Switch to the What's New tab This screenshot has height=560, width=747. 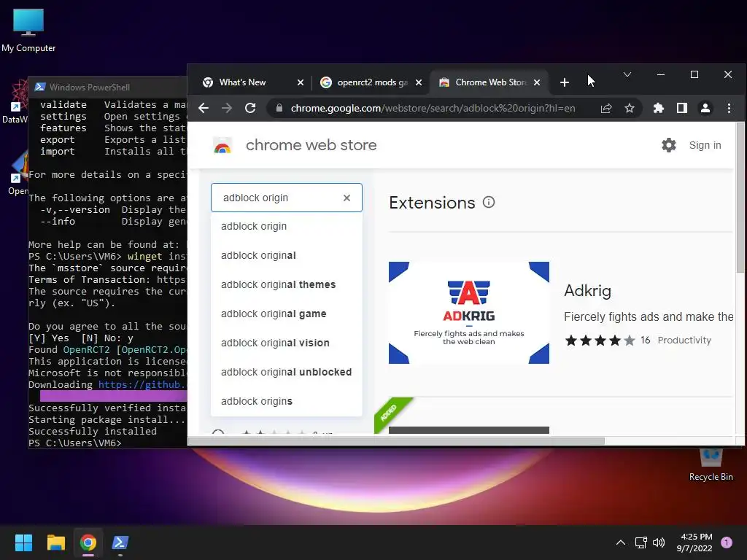coord(243,82)
